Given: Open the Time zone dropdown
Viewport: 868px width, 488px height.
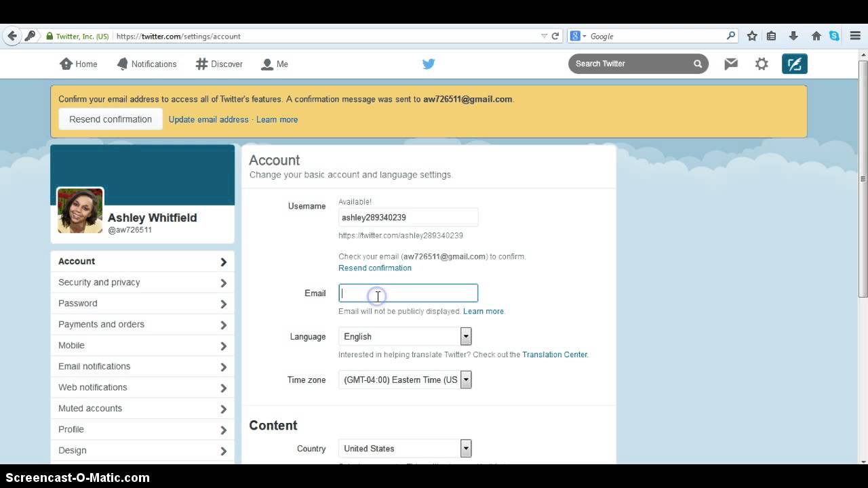Looking at the screenshot, I should [x=405, y=380].
